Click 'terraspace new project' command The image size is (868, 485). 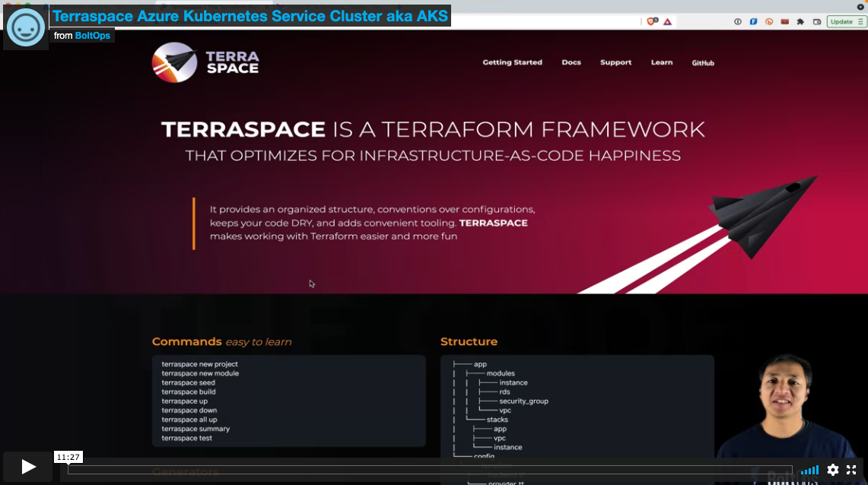[199, 364]
